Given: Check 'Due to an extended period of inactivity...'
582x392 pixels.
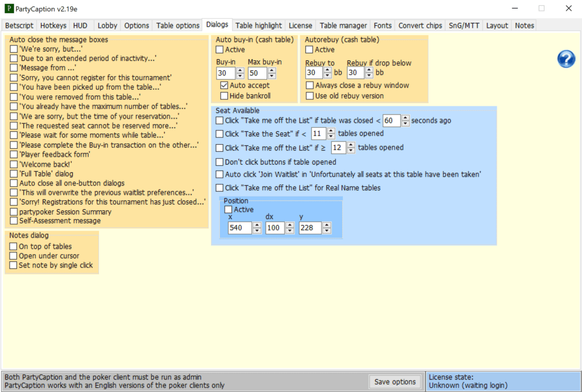Looking at the screenshot, I should point(14,58).
